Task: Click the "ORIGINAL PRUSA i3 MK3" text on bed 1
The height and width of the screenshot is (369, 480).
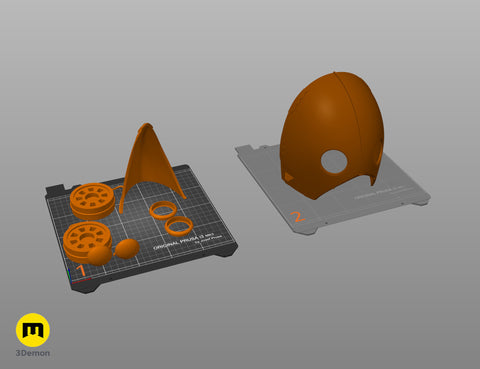Action: (184, 242)
